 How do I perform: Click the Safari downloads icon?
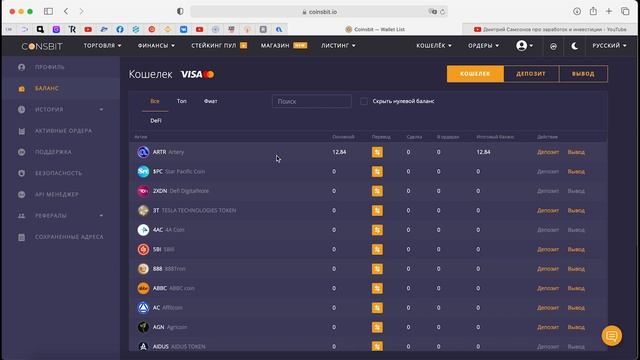577,11
